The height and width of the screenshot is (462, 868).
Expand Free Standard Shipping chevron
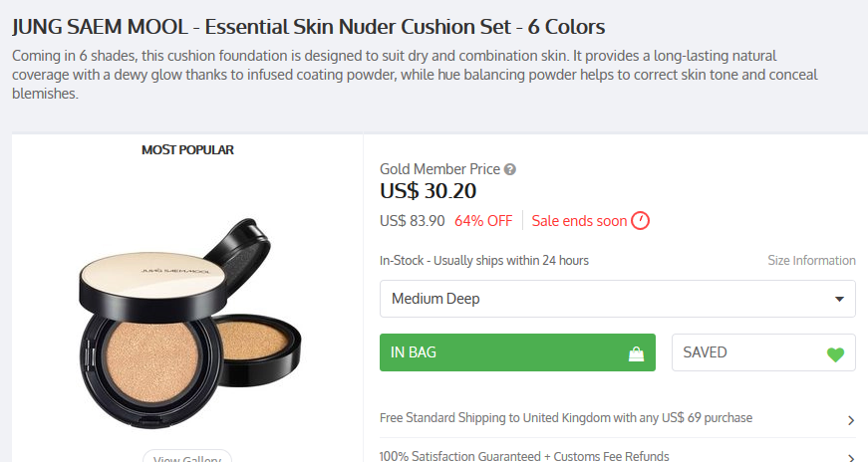[x=850, y=420]
